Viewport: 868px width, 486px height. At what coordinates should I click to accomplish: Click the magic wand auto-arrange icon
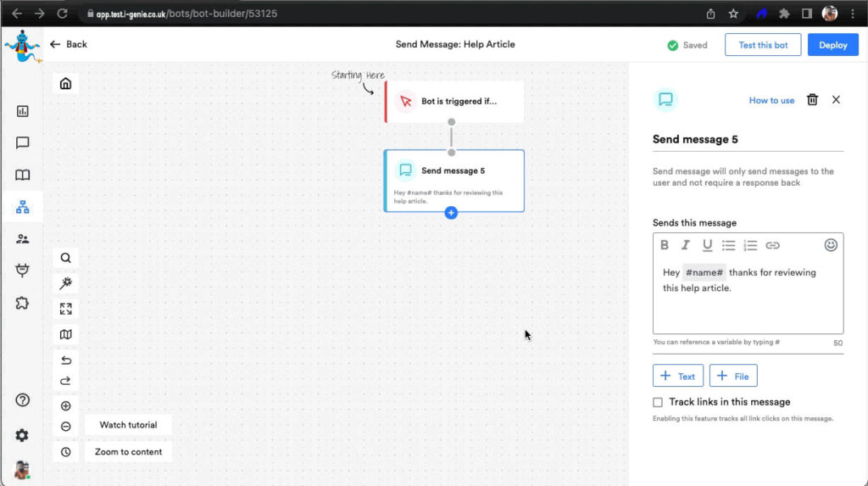pyautogui.click(x=65, y=283)
